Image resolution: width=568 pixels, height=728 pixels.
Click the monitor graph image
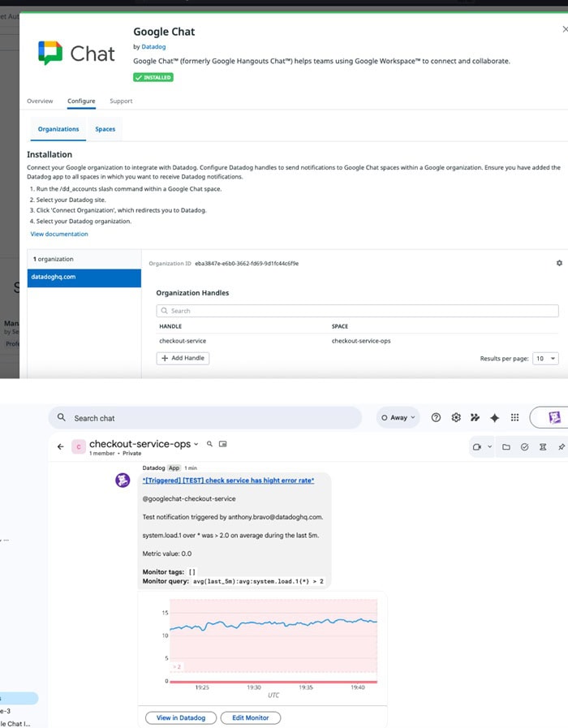263,648
